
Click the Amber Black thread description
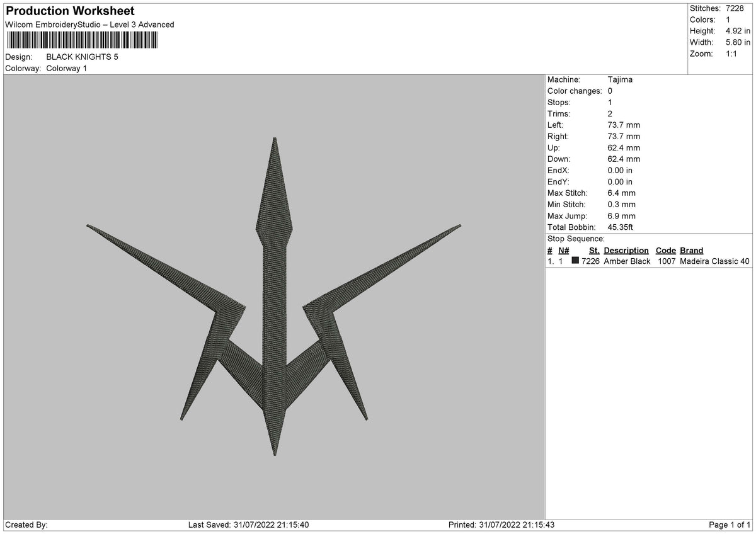click(627, 261)
